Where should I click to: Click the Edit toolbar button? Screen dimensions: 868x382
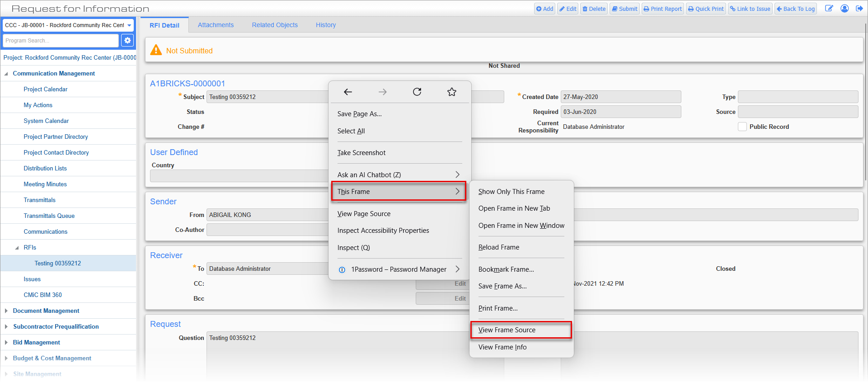click(568, 9)
